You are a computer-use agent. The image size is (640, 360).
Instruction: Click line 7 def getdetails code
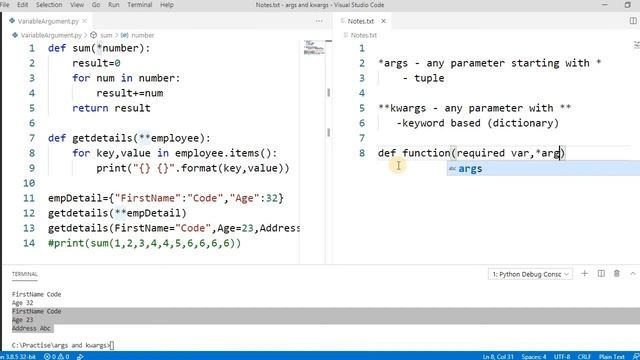point(129,138)
